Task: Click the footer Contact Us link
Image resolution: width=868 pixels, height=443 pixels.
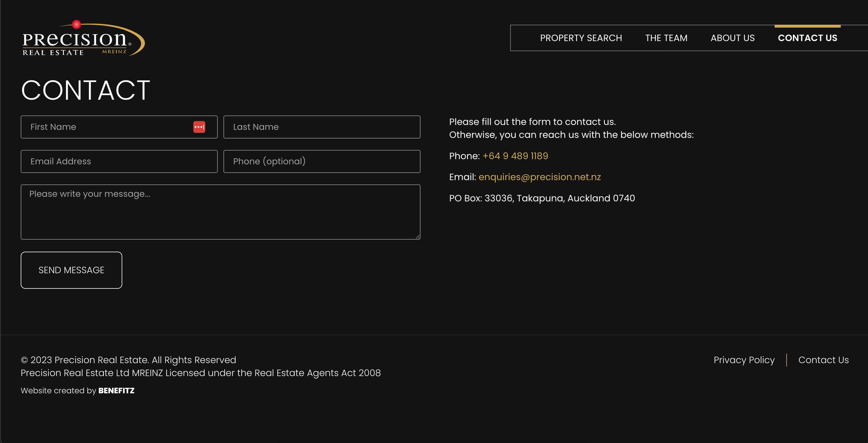Action: pos(823,360)
